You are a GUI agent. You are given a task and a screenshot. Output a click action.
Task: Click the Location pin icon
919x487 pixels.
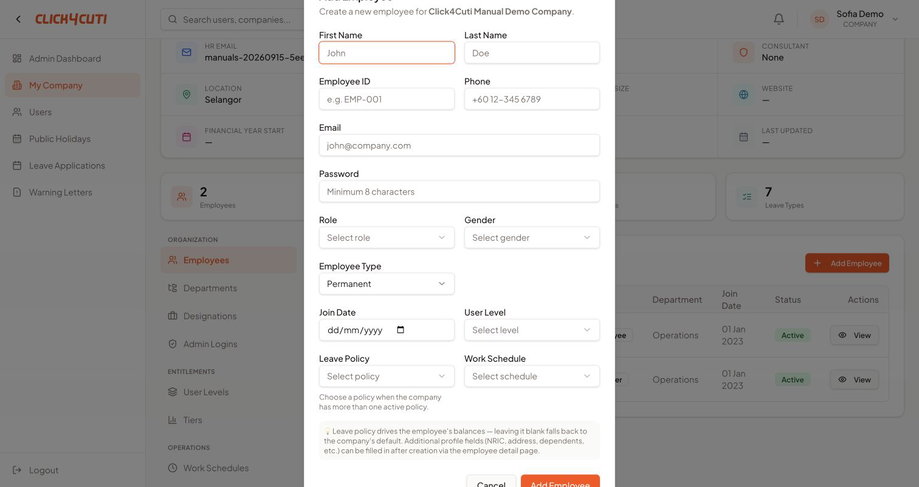tap(186, 94)
